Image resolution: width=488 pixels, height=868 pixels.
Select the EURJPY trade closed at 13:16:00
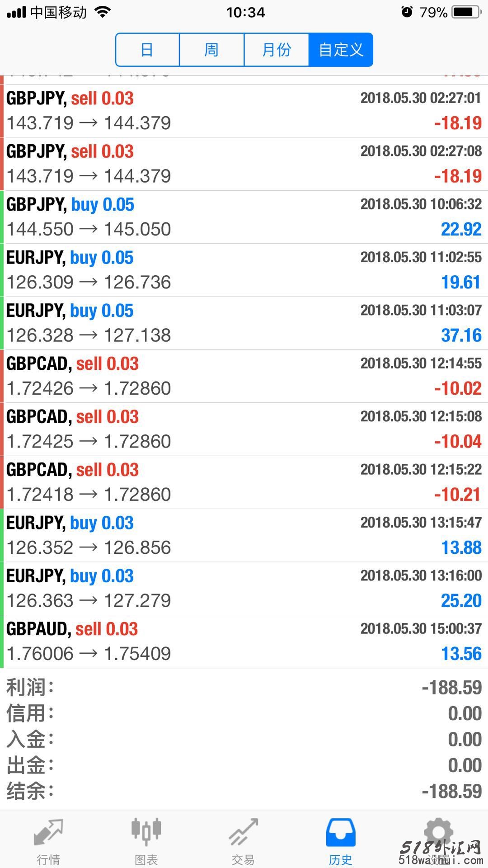[x=244, y=589]
